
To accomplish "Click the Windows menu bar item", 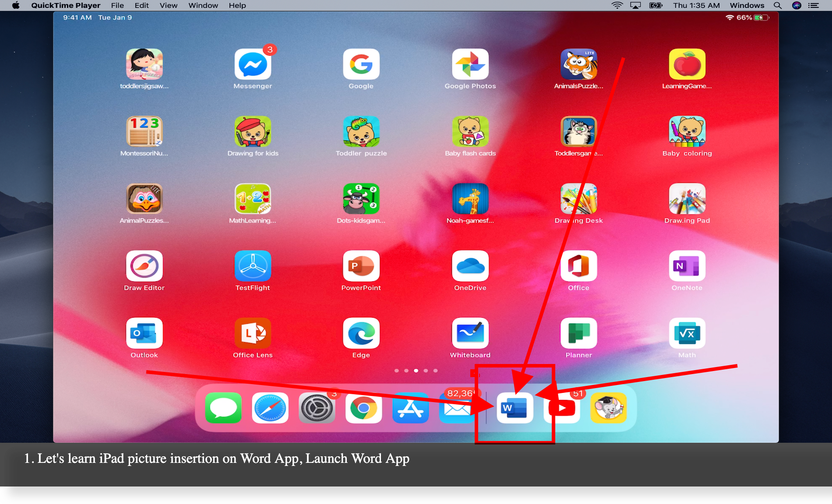I will [x=747, y=5].
